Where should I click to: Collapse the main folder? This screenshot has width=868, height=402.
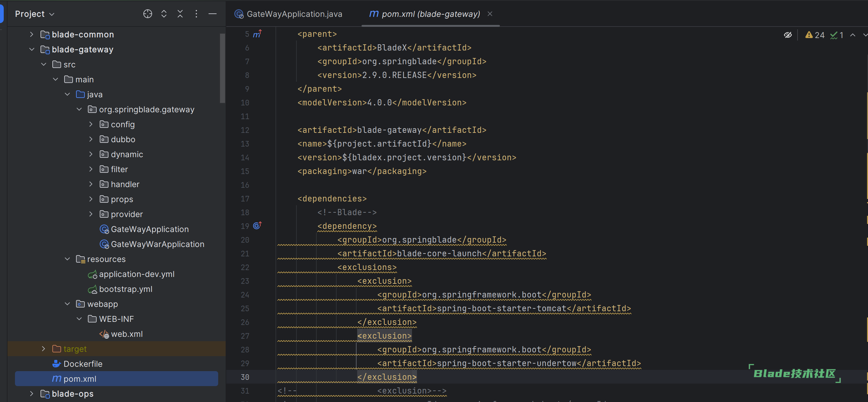tap(55, 79)
